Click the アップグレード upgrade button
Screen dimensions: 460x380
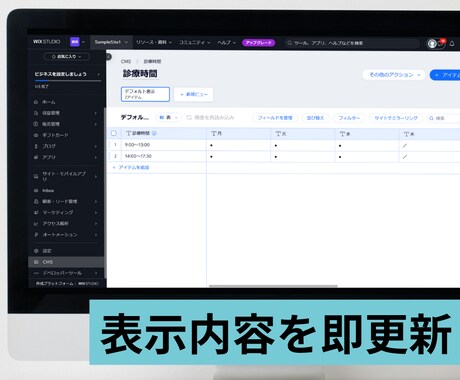click(259, 43)
